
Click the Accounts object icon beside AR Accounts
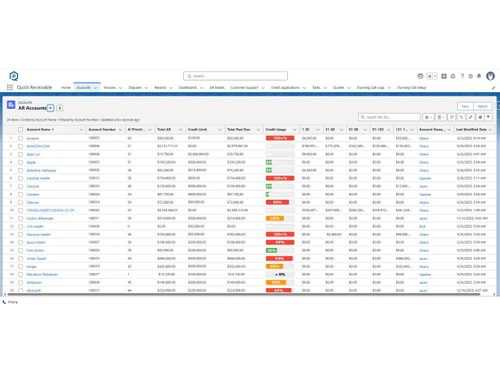coord(11,105)
